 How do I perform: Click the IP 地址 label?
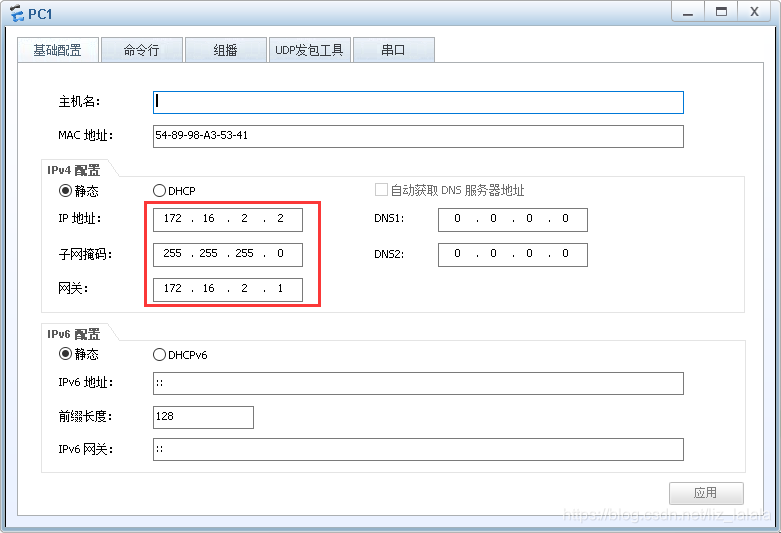pos(80,219)
